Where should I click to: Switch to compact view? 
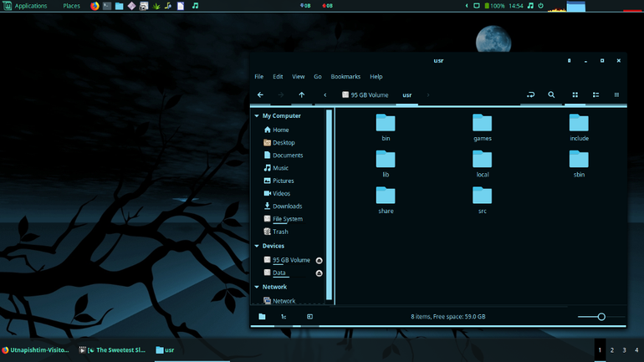click(616, 94)
